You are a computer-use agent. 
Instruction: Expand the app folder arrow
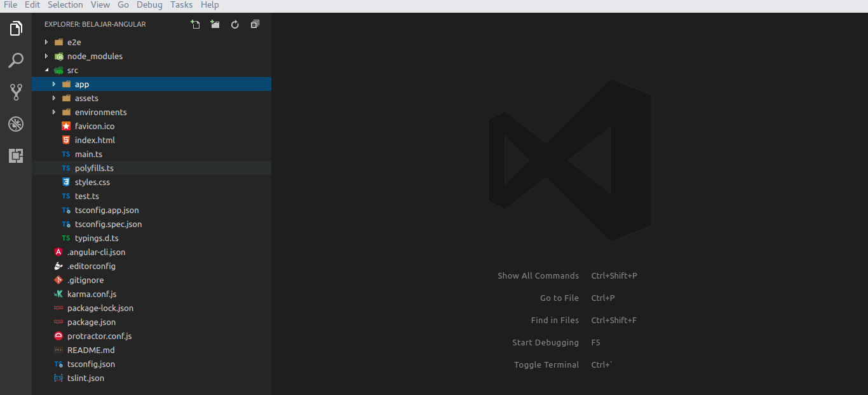click(x=53, y=84)
